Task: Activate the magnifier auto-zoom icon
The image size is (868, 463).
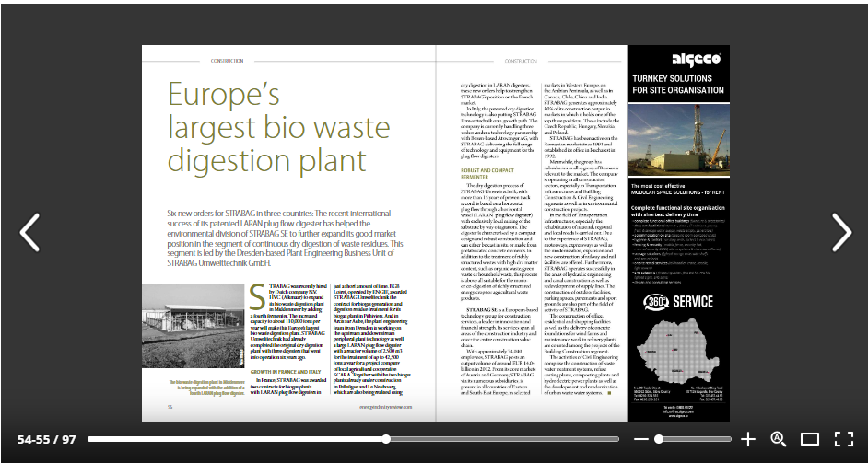Action: (779, 439)
